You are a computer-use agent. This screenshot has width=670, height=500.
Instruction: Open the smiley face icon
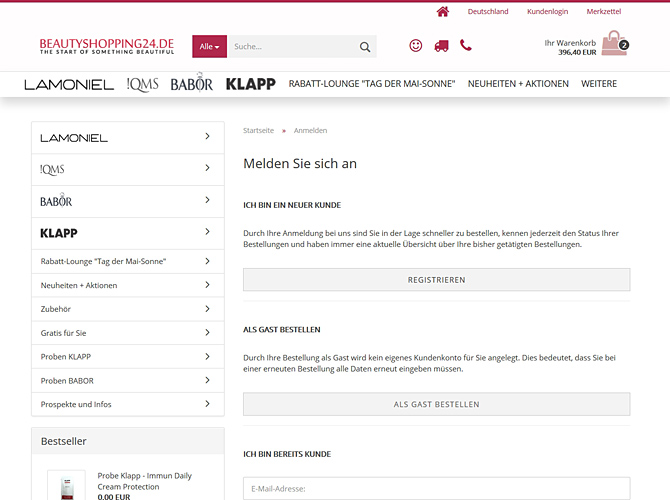click(416, 45)
